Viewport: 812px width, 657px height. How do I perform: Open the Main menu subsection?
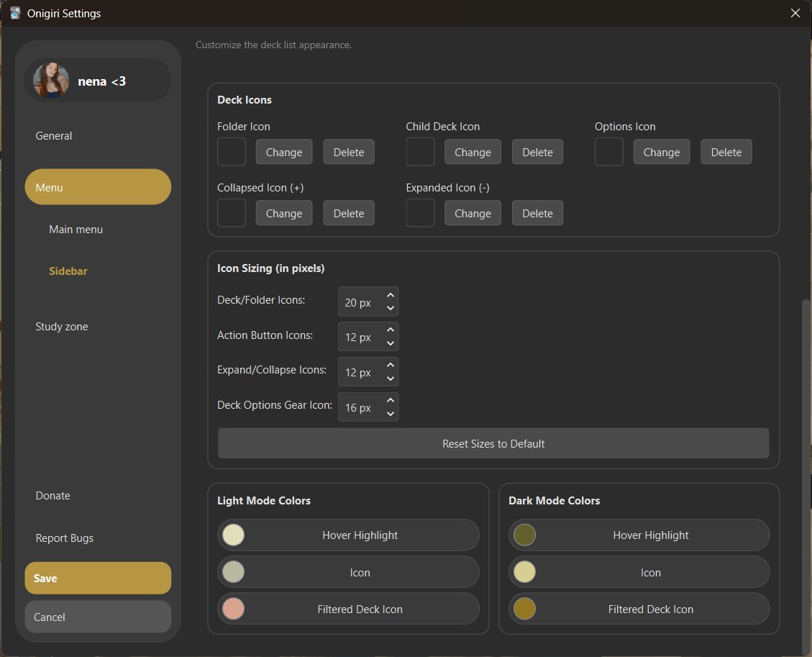click(76, 229)
